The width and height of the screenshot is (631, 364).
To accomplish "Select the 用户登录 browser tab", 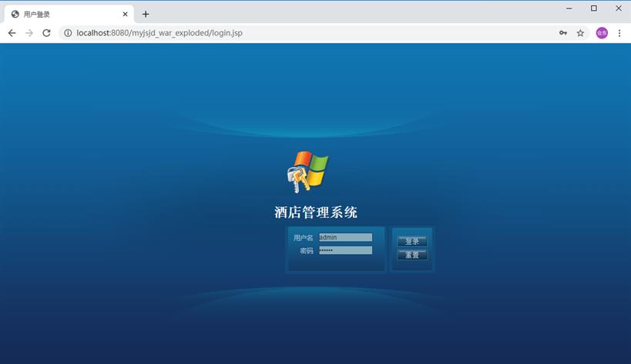I will pyautogui.click(x=62, y=14).
